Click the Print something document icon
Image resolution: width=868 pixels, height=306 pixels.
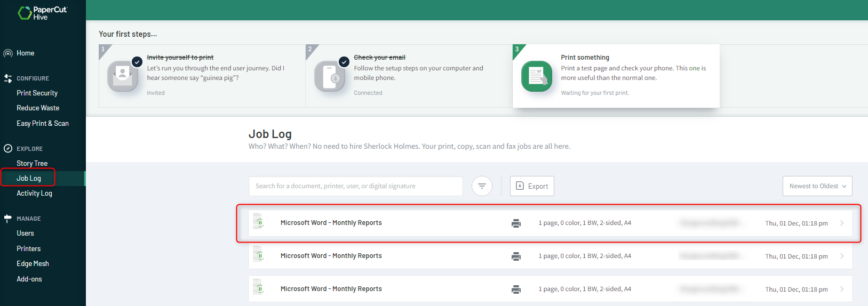(537, 76)
